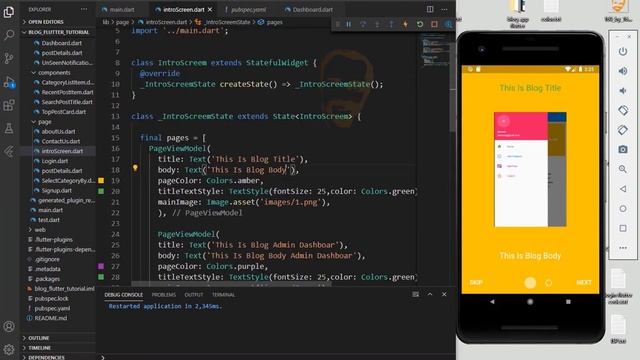
Task: Expand the Timeline section
Action: [x=58, y=348]
